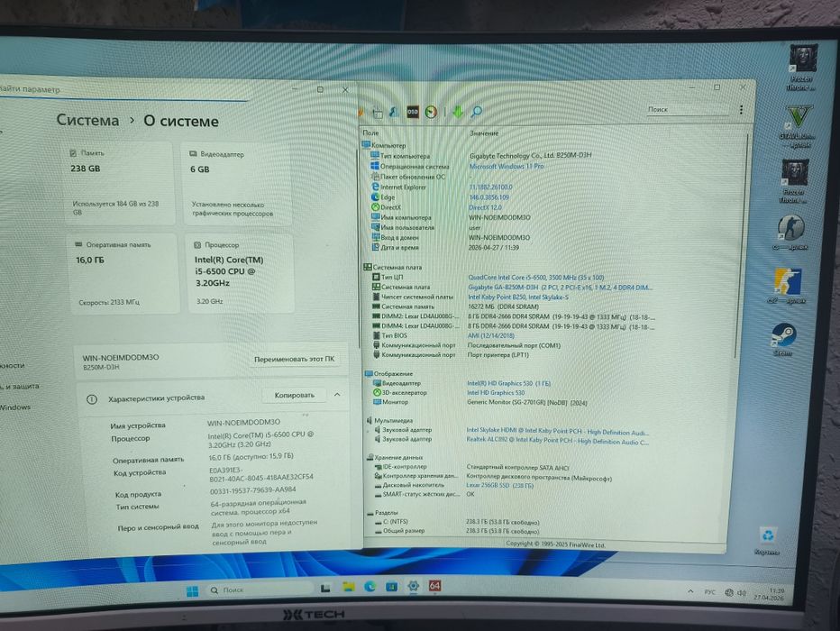Image resolution: width=840 pixels, height=631 pixels.
Task: Open the GTA V desktop shortcut
Action: coord(799,126)
